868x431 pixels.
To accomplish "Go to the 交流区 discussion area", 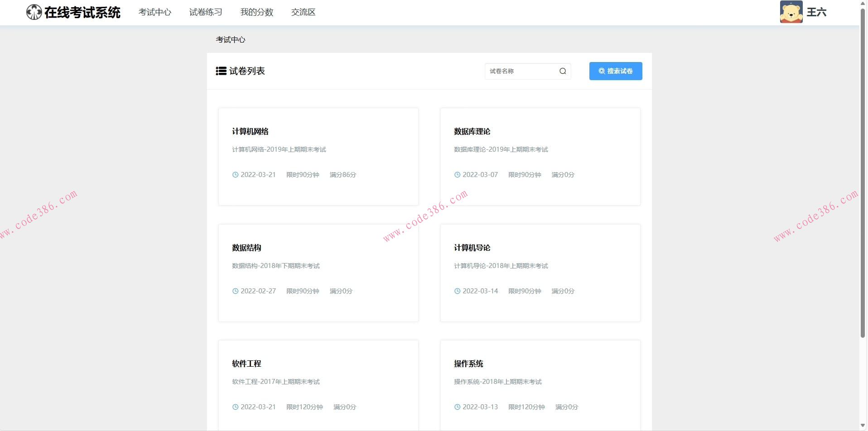I will (303, 12).
